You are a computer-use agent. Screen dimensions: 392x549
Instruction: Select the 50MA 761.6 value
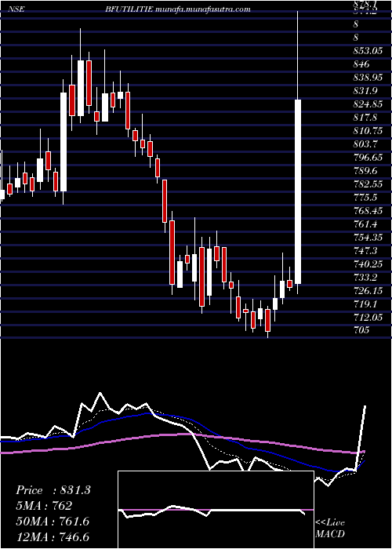53,522
